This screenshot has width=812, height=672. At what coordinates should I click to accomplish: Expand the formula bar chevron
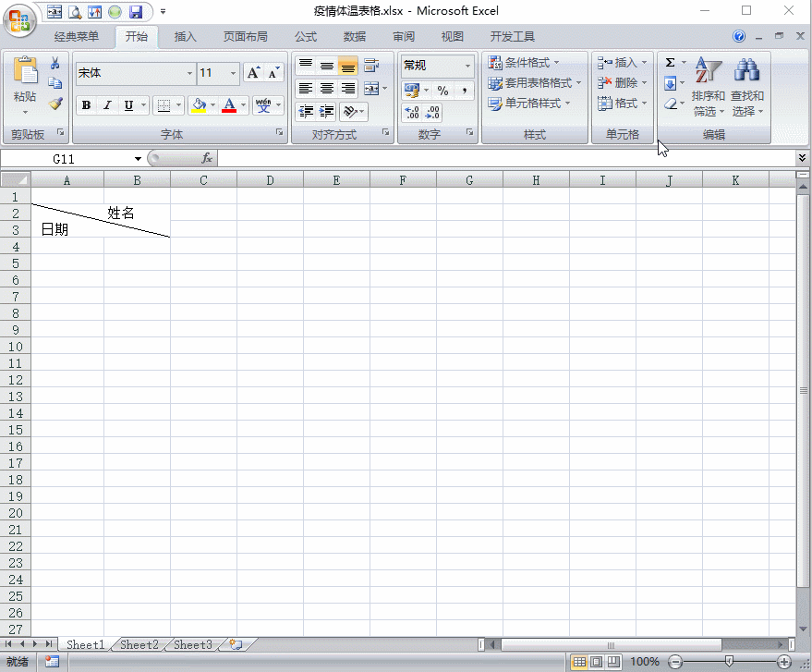coord(802,157)
